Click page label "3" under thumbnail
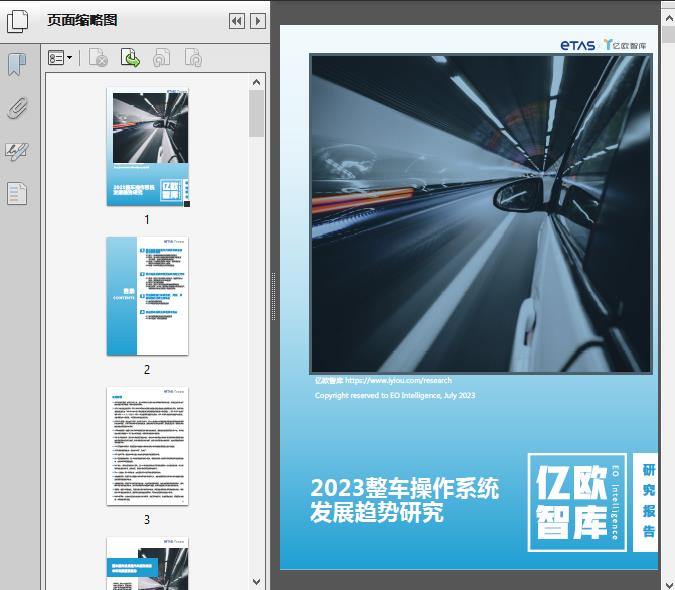Image resolution: width=675 pixels, height=590 pixels. click(147, 520)
